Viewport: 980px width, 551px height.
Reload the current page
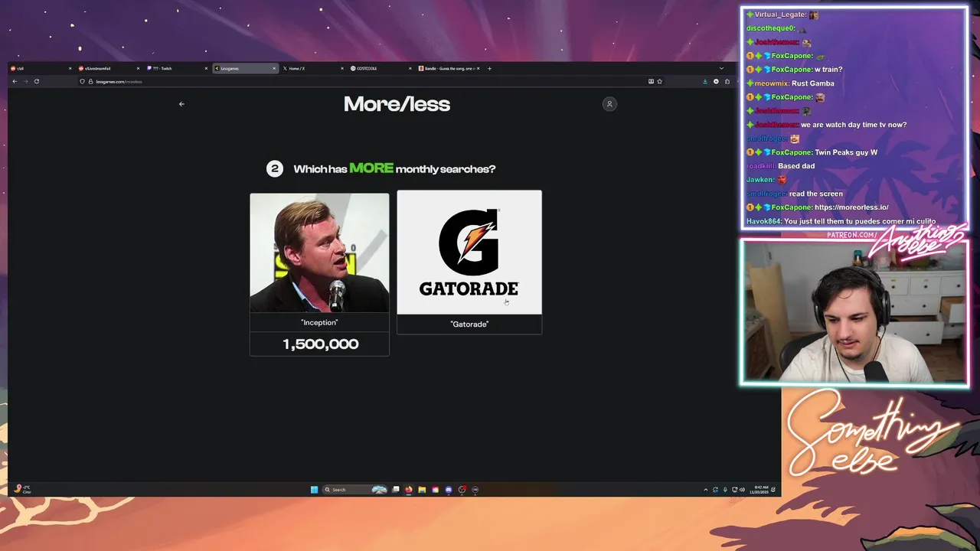pyautogui.click(x=36, y=81)
